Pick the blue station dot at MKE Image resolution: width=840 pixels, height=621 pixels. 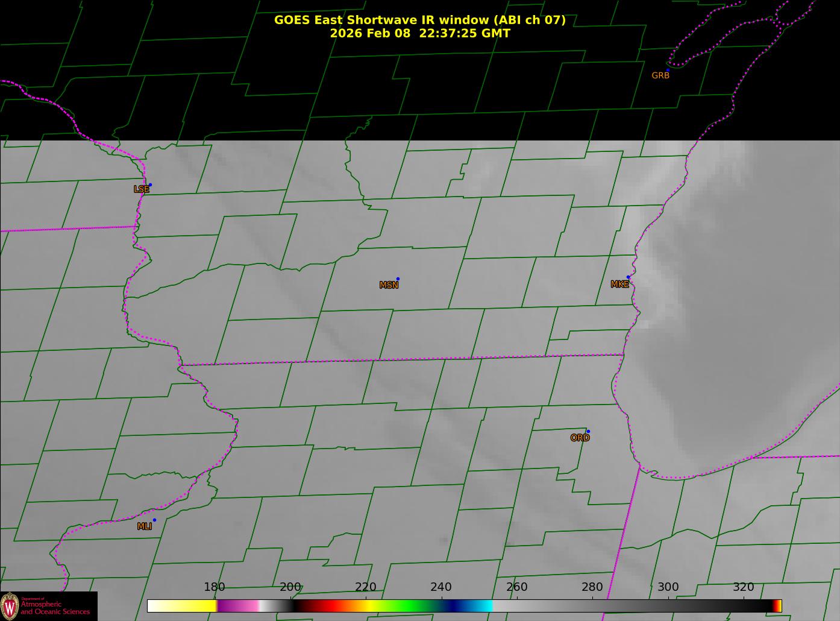(x=628, y=277)
